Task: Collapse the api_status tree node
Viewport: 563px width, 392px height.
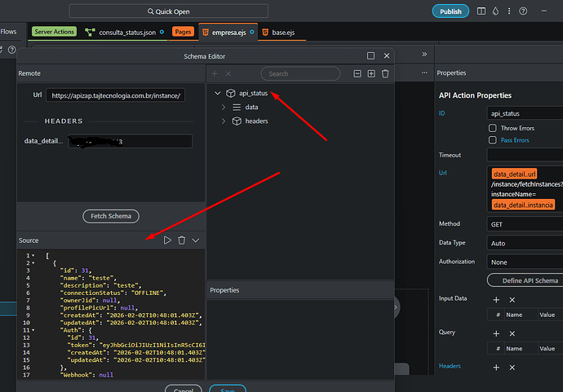Action: (218, 94)
